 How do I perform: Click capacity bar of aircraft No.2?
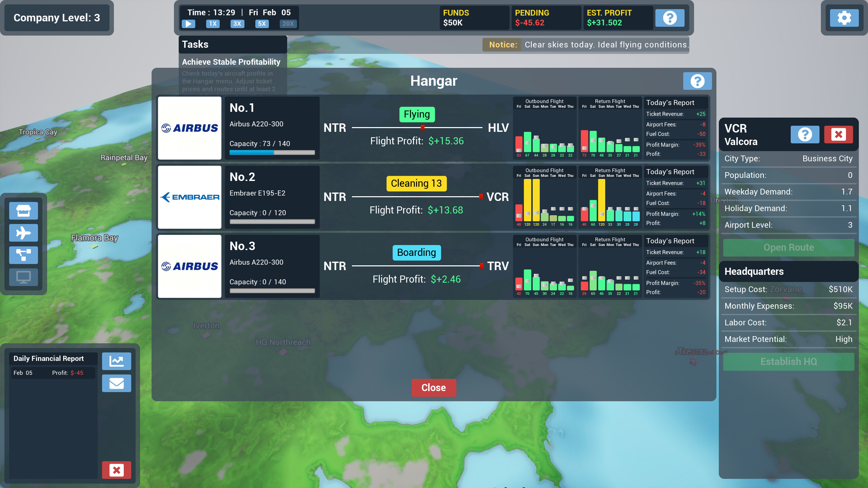(x=272, y=222)
